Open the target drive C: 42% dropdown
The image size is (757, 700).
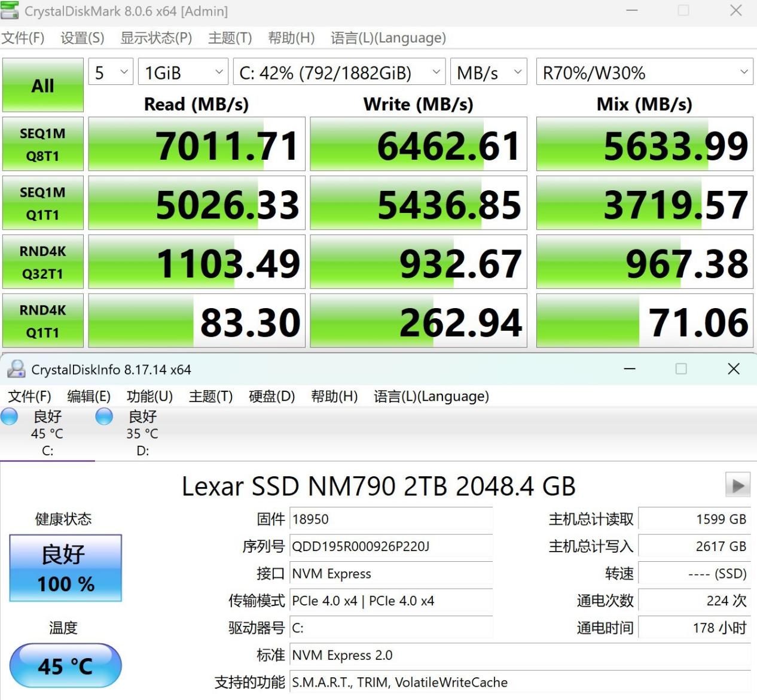pyautogui.click(x=338, y=73)
